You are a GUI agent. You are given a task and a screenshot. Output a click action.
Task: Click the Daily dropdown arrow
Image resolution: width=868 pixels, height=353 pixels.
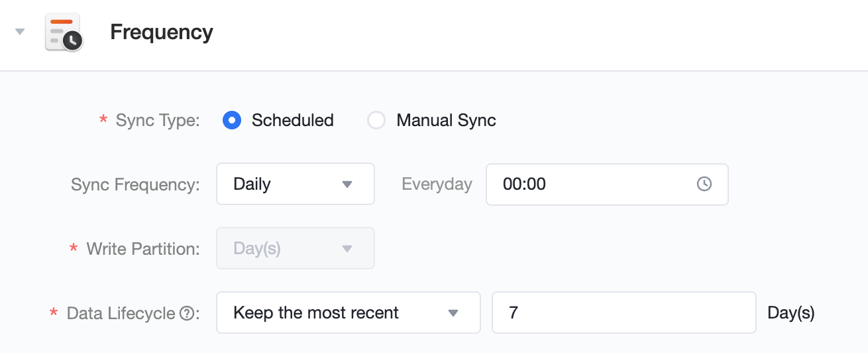pyautogui.click(x=347, y=184)
